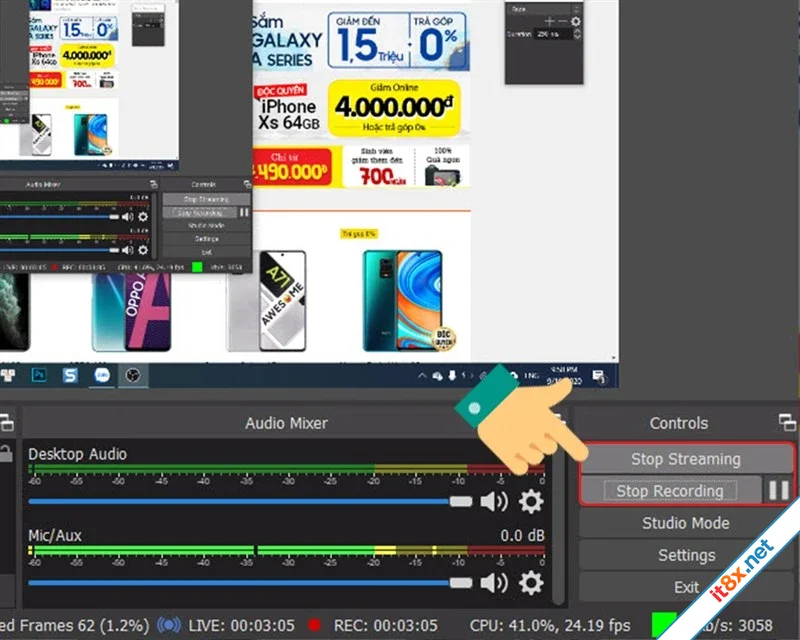Click the Giảm Online 4.000.000đ yellow badge
800x640 pixels.
(394, 108)
